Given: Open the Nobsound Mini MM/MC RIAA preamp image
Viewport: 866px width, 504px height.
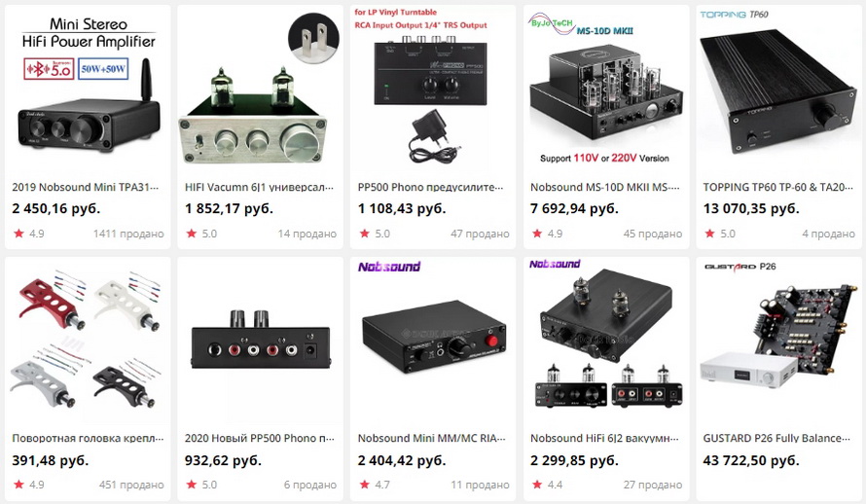Looking at the screenshot, I should click(433, 340).
